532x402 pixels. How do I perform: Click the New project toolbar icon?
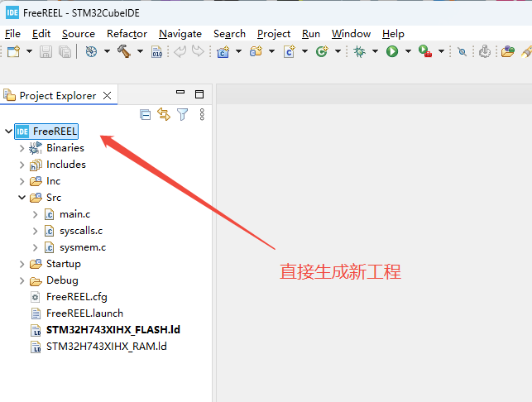pos(13,51)
